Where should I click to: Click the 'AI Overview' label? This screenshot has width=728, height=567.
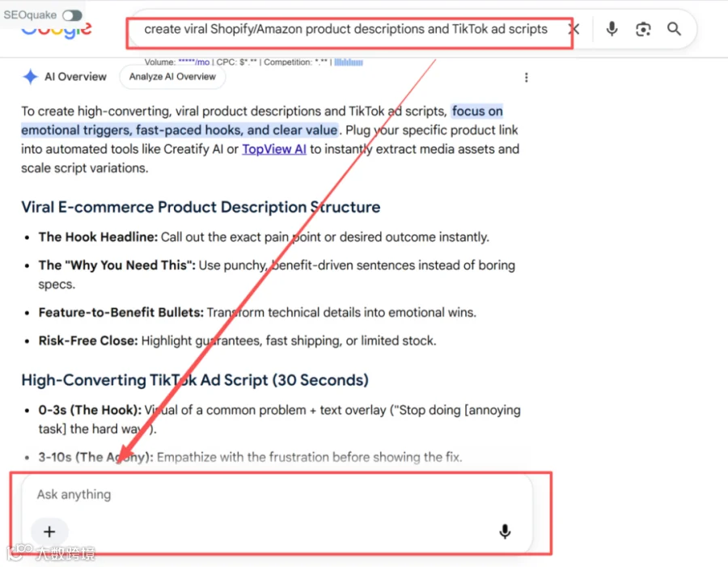click(x=75, y=77)
